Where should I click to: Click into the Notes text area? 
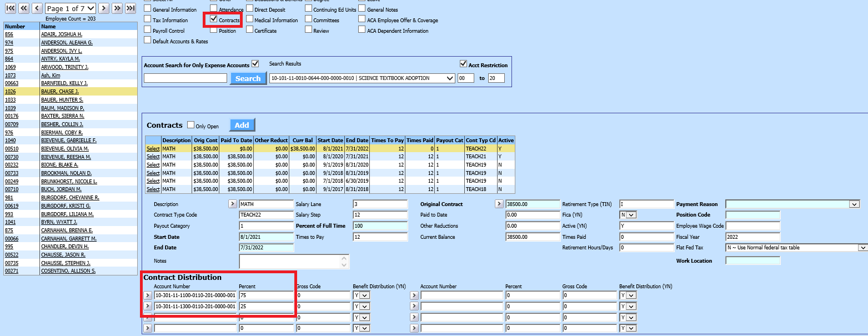(289, 261)
